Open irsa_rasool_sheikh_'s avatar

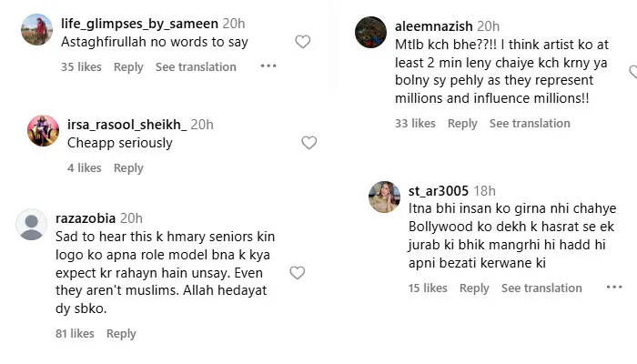coord(43,131)
